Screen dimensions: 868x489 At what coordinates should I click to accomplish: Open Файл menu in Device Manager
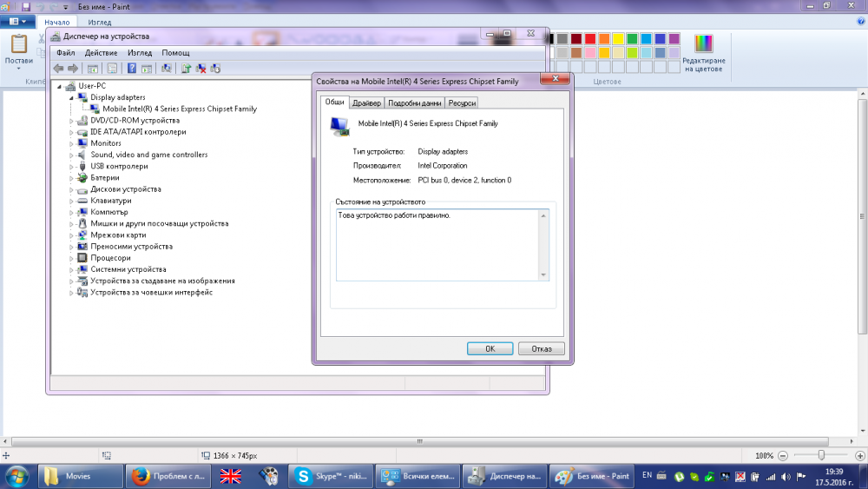pyautogui.click(x=66, y=53)
